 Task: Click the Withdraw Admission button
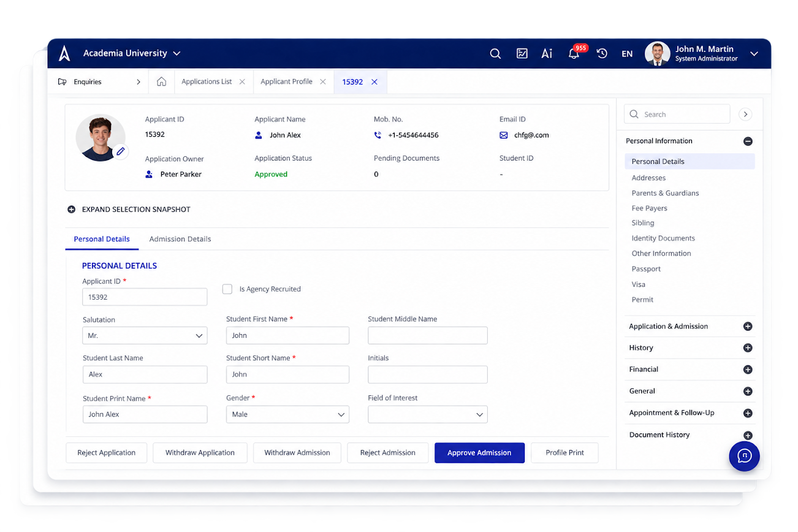click(x=297, y=453)
